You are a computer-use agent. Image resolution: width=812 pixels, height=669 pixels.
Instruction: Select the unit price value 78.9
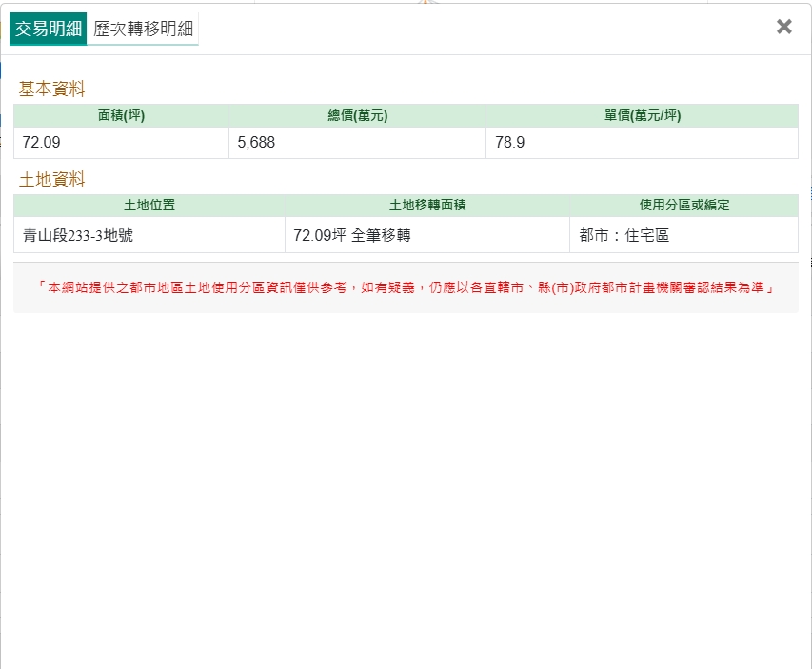(509, 143)
